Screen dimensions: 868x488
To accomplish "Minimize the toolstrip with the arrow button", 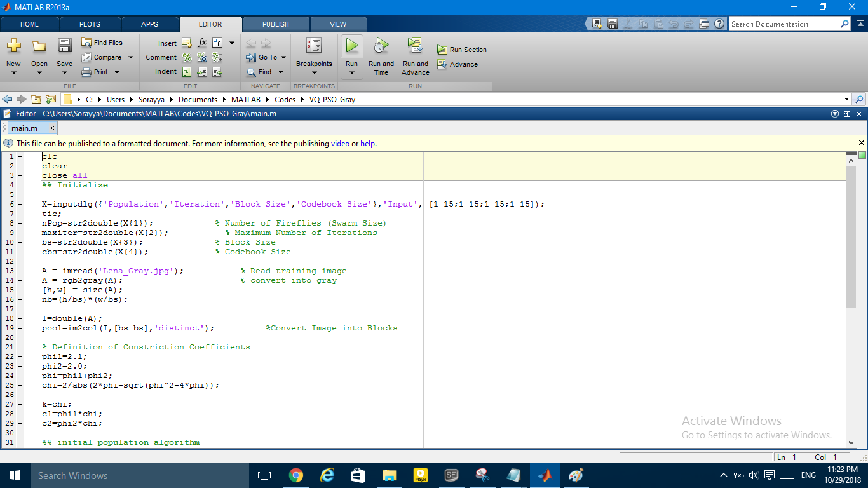I will click(x=860, y=24).
